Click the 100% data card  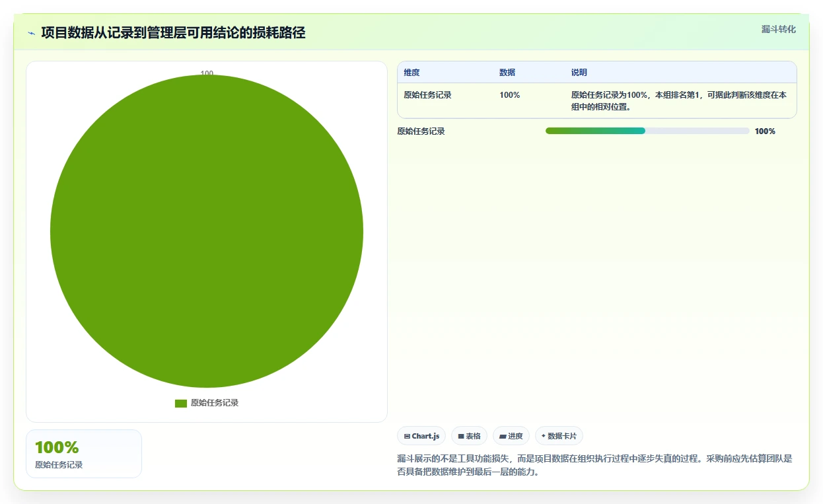point(84,454)
